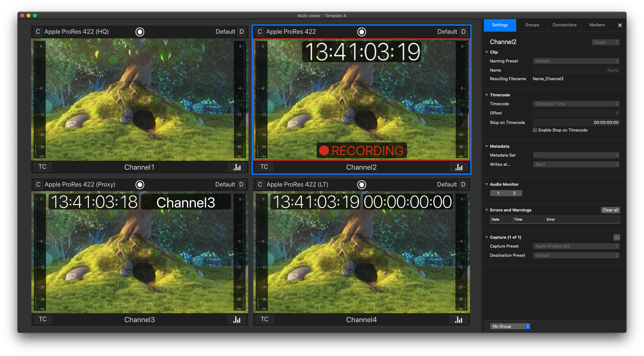The height and width of the screenshot is (356, 644).
Task: Click the Channel1 record button
Action: click(140, 32)
